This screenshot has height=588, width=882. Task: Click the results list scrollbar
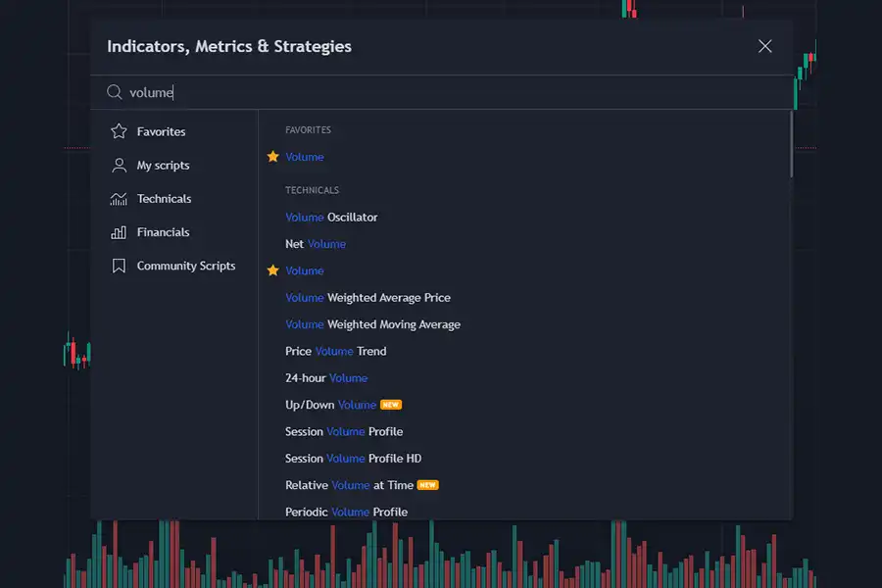click(x=791, y=144)
